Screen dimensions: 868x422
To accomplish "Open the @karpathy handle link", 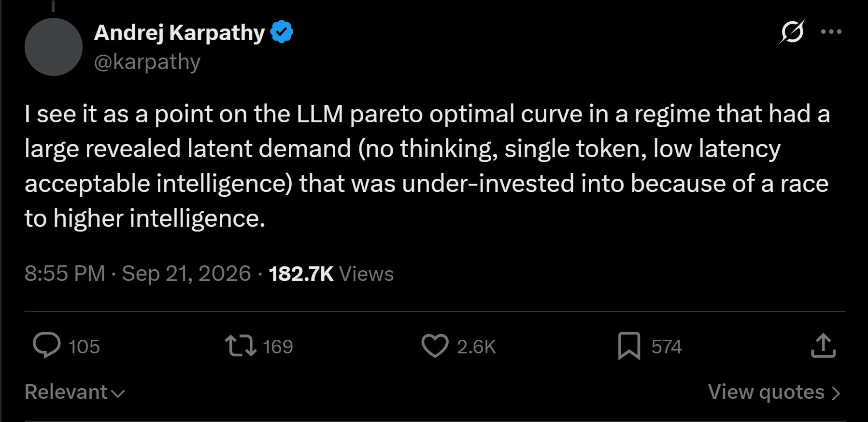I will point(147,62).
